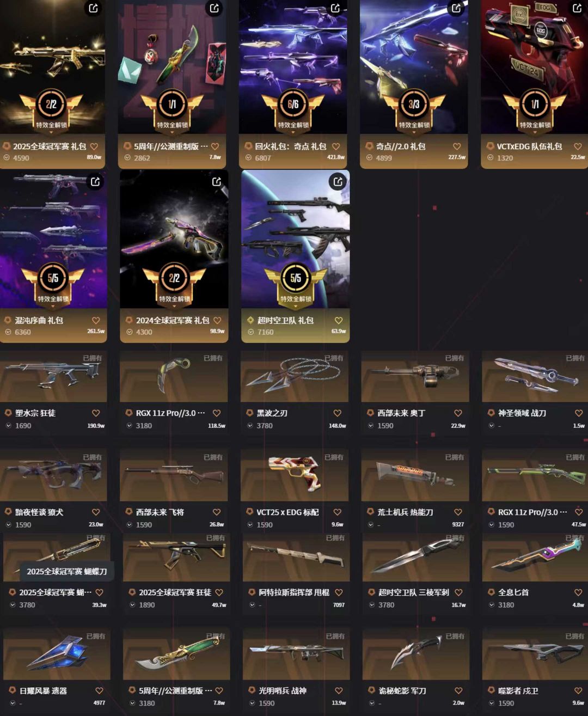The image size is (588, 716).
Task: Open 诡秘蛇影 军刀 item title
Action: [x=402, y=690]
